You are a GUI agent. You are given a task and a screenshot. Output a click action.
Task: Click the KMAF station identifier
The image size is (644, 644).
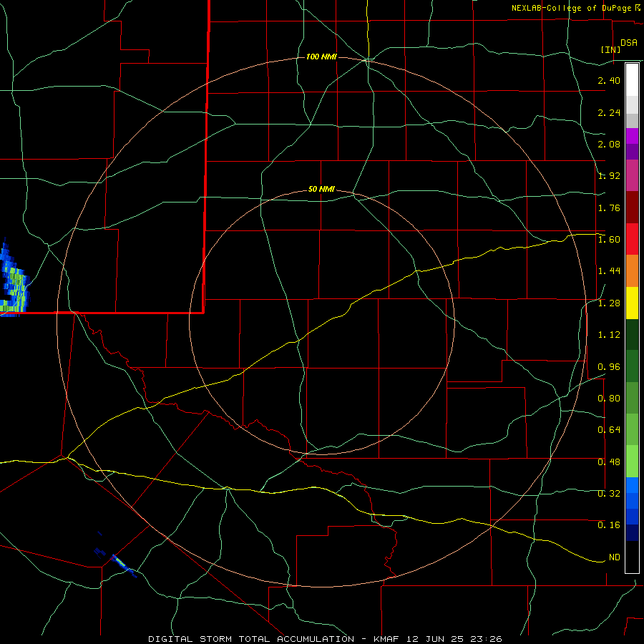[x=387, y=639]
